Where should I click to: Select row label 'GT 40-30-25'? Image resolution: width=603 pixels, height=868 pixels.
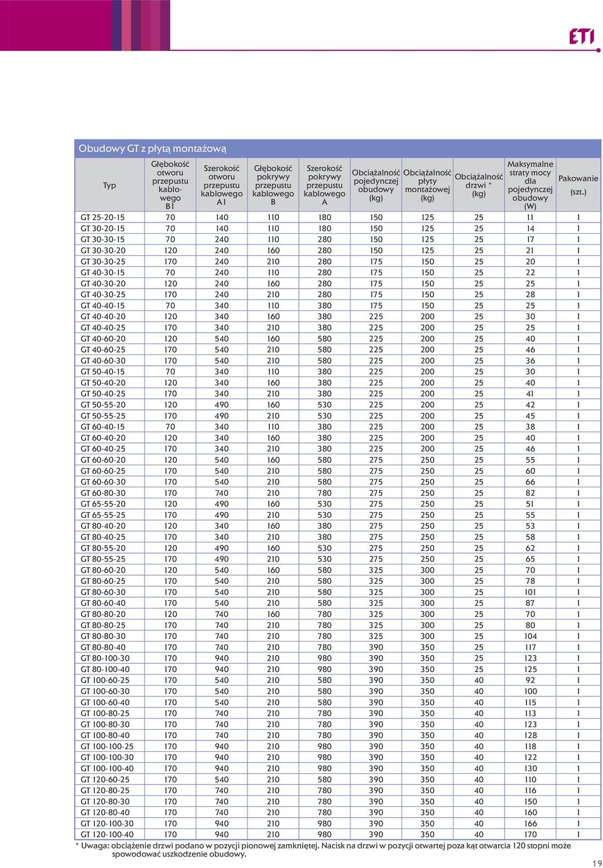click(x=103, y=295)
